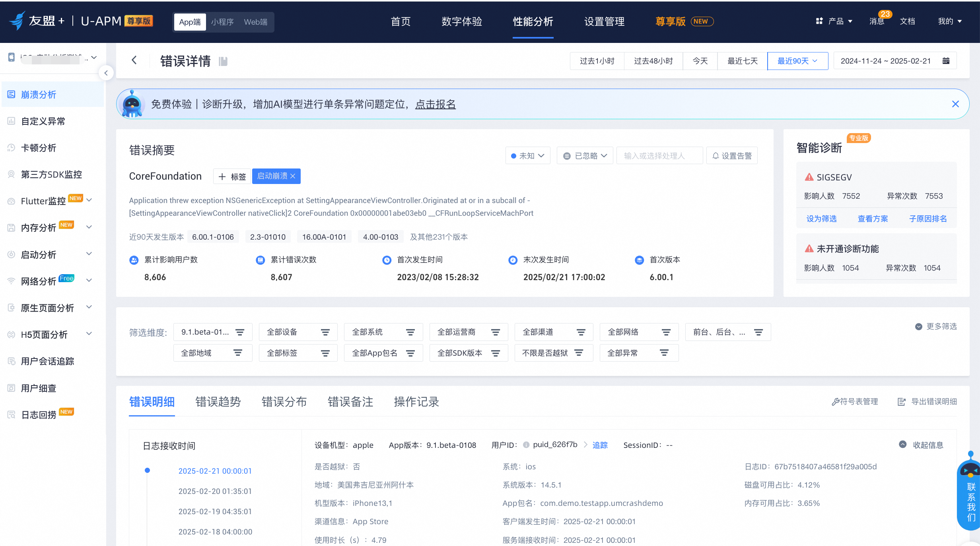Open the 未知 status dropdown
Image resolution: width=980 pixels, height=546 pixels.
[528, 156]
